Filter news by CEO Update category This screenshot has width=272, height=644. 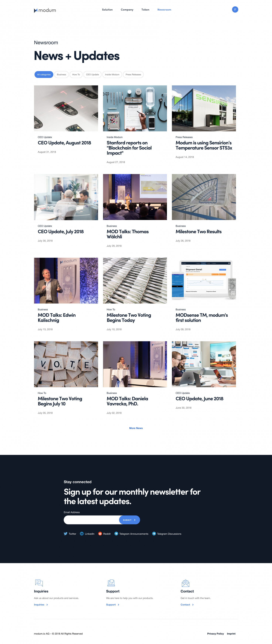(92, 75)
